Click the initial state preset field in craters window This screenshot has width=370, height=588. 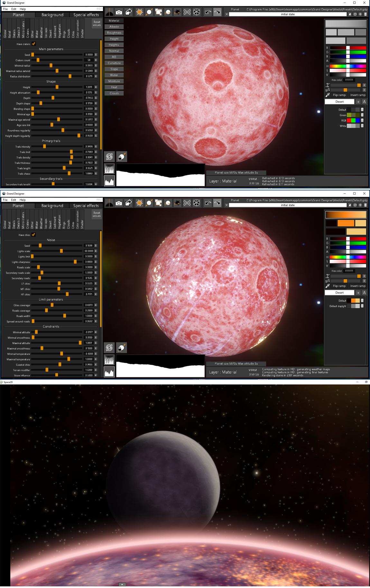coord(288,14)
